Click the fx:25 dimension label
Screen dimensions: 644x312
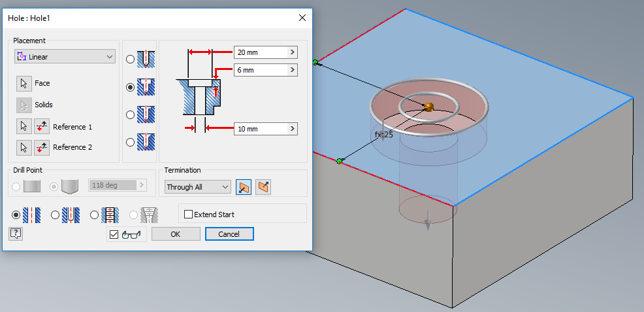(383, 135)
